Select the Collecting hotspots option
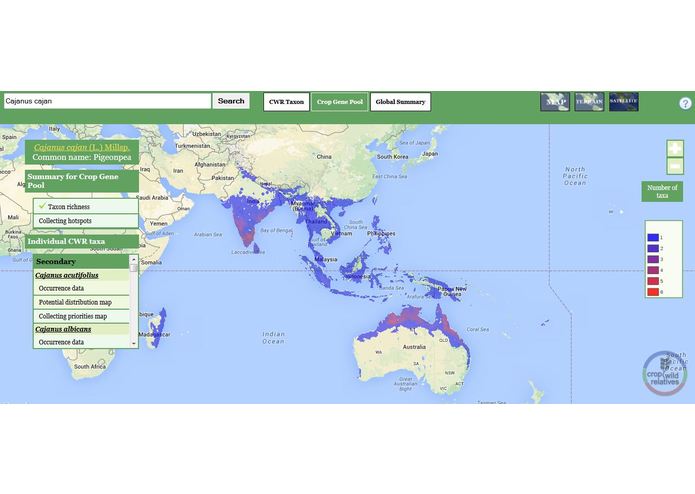 click(x=86, y=221)
